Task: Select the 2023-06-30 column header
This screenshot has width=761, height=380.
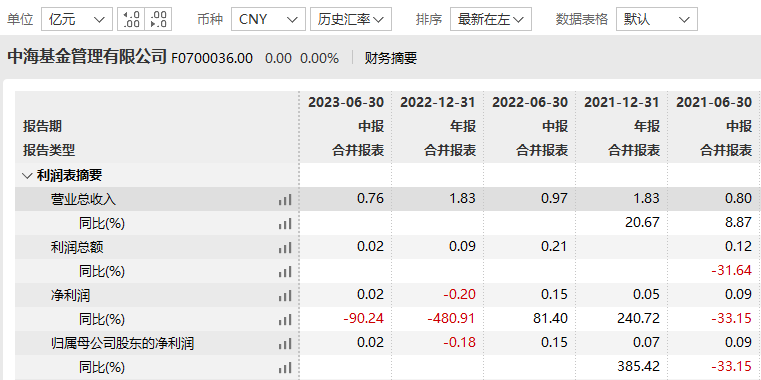Action: [x=346, y=102]
